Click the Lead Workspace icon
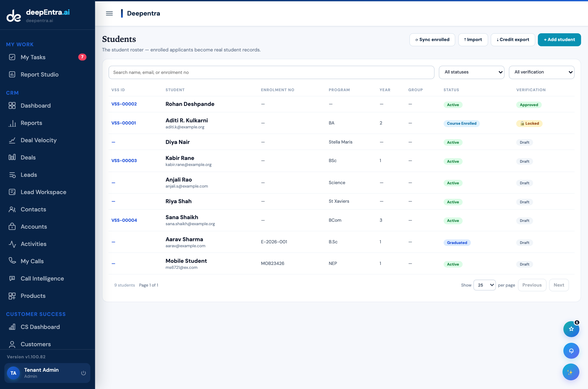Image resolution: width=588 pixels, height=389 pixels. click(12, 192)
